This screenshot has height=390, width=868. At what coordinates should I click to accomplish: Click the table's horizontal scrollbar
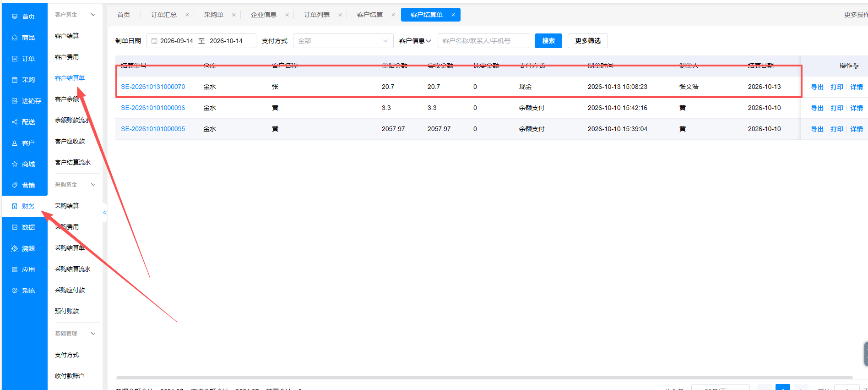point(484,378)
